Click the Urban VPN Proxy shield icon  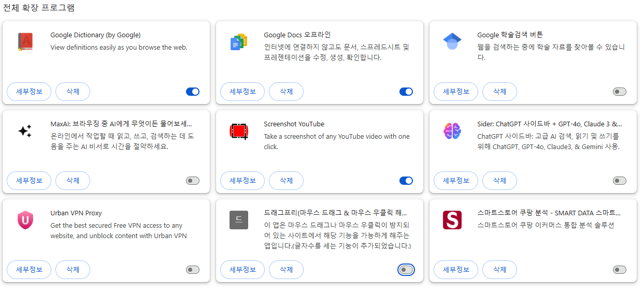tap(25, 220)
